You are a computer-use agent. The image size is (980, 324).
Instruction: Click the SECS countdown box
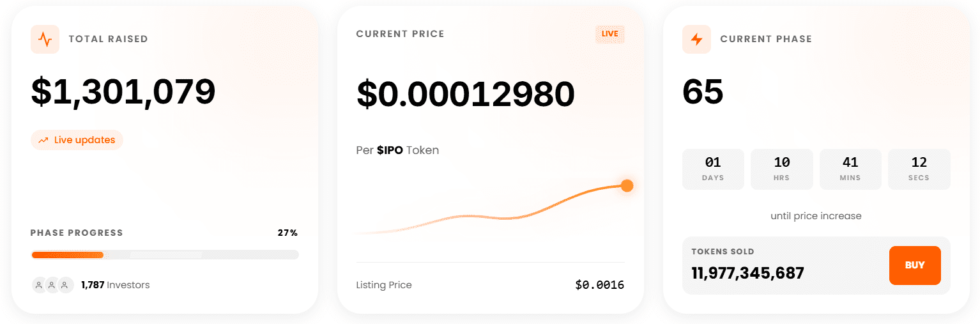point(919,169)
